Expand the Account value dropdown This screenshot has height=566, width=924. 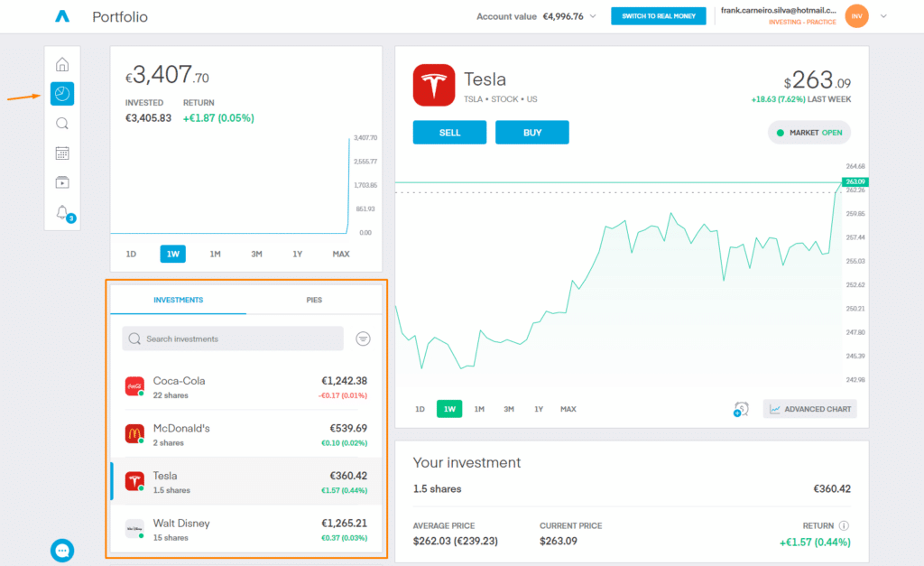(591, 15)
